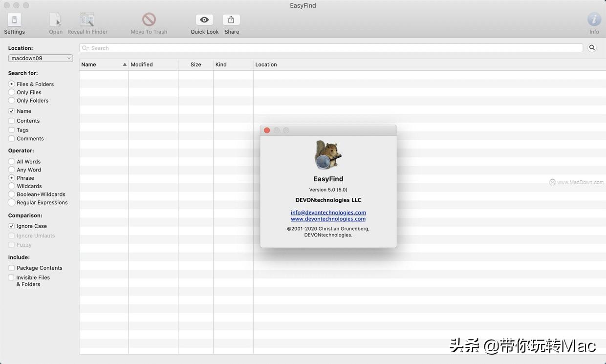Select the Wildcards operator
Viewport: 606px width, 364px height.
tap(12, 186)
